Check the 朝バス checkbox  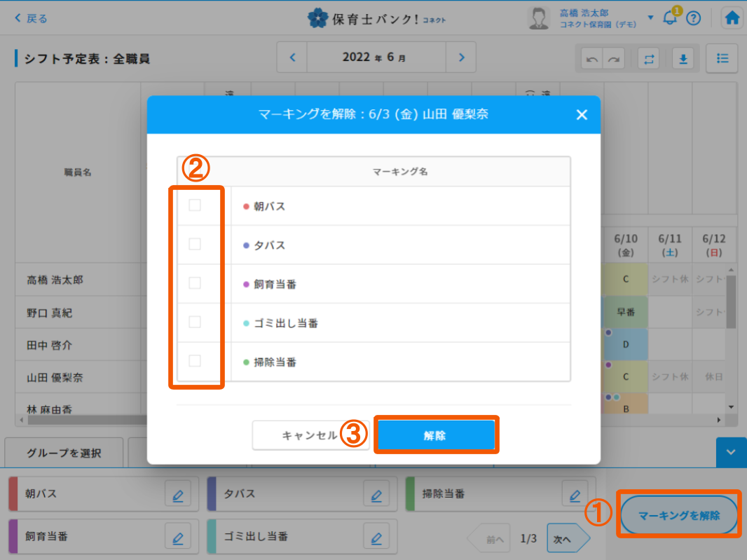[195, 205]
